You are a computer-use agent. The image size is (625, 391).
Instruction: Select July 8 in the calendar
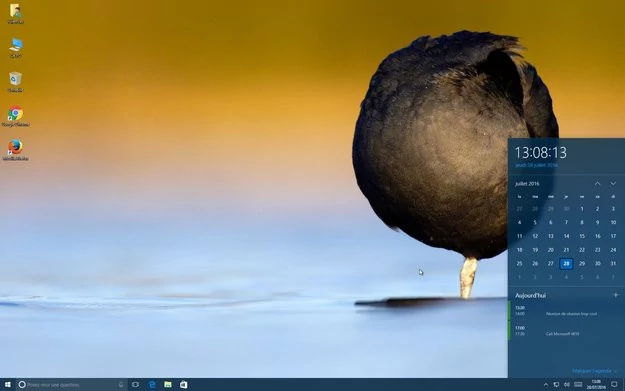(x=582, y=222)
